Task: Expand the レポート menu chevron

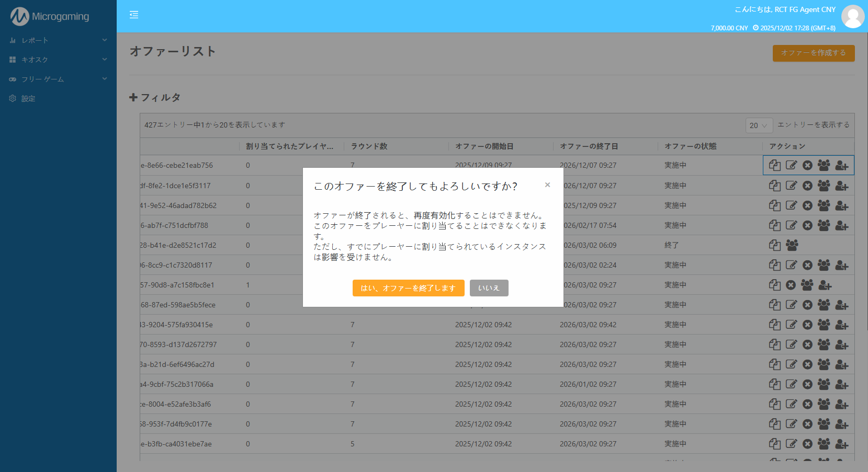Action: click(x=104, y=40)
